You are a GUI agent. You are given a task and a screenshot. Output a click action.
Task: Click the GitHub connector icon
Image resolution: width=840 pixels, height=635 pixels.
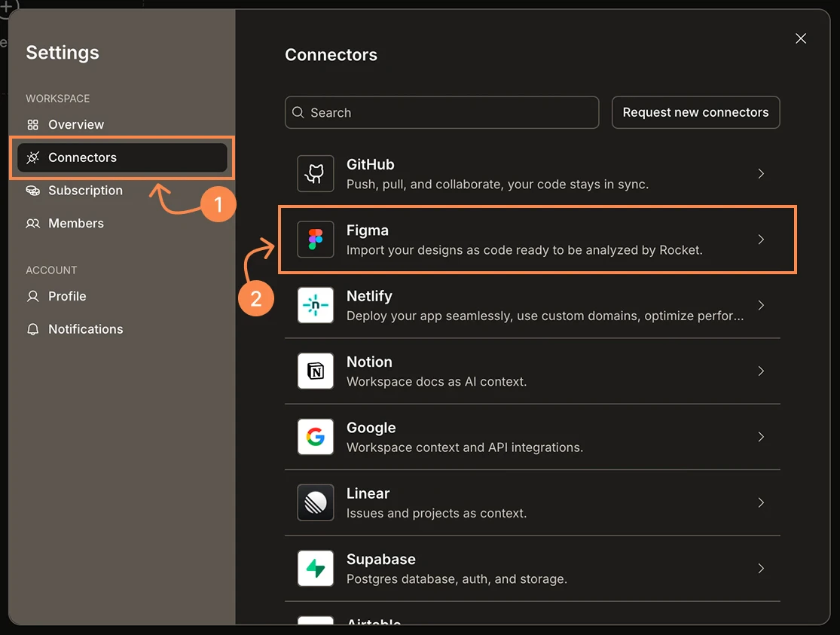point(316,173)
